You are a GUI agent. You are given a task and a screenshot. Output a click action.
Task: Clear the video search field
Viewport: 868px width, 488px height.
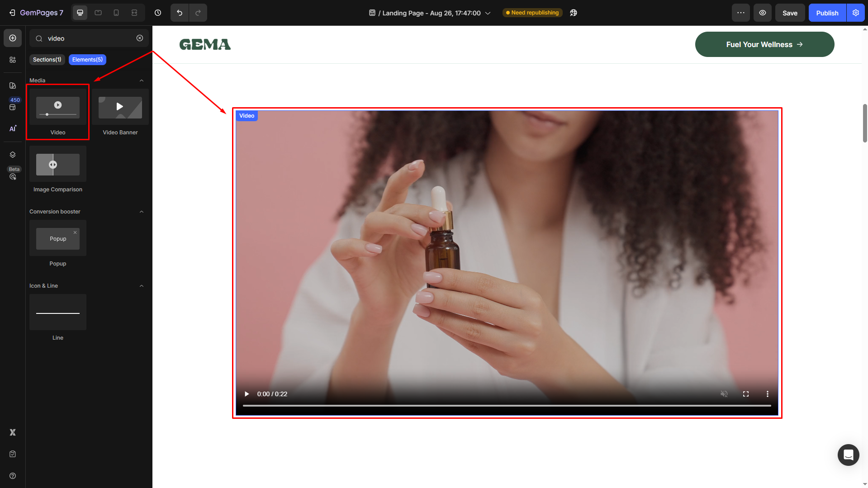(140, 38)
